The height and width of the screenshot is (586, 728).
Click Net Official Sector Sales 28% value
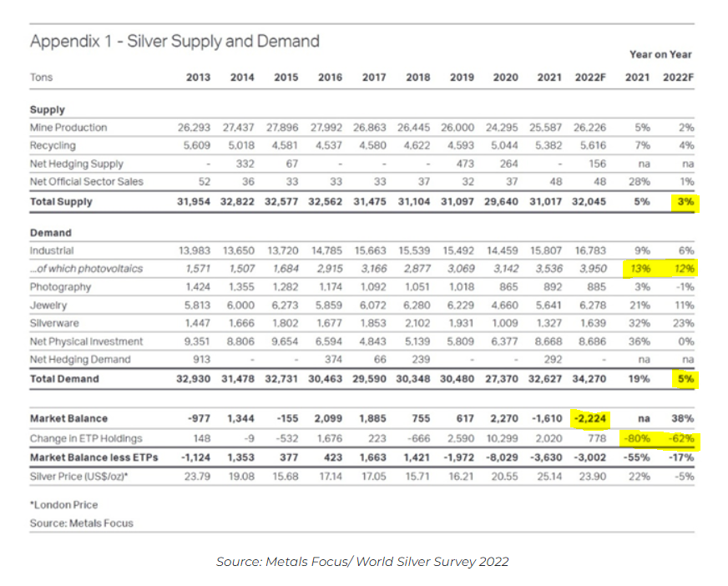tap(640, 181)
